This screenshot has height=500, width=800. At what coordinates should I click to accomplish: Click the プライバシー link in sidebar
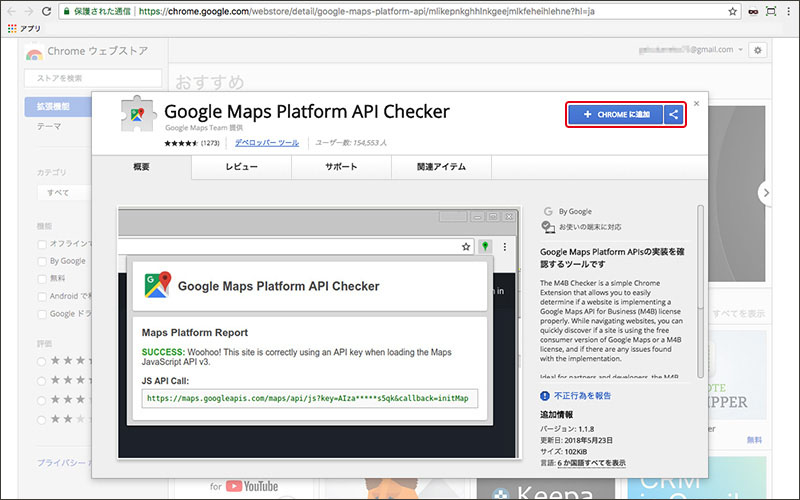coord(61,462)
